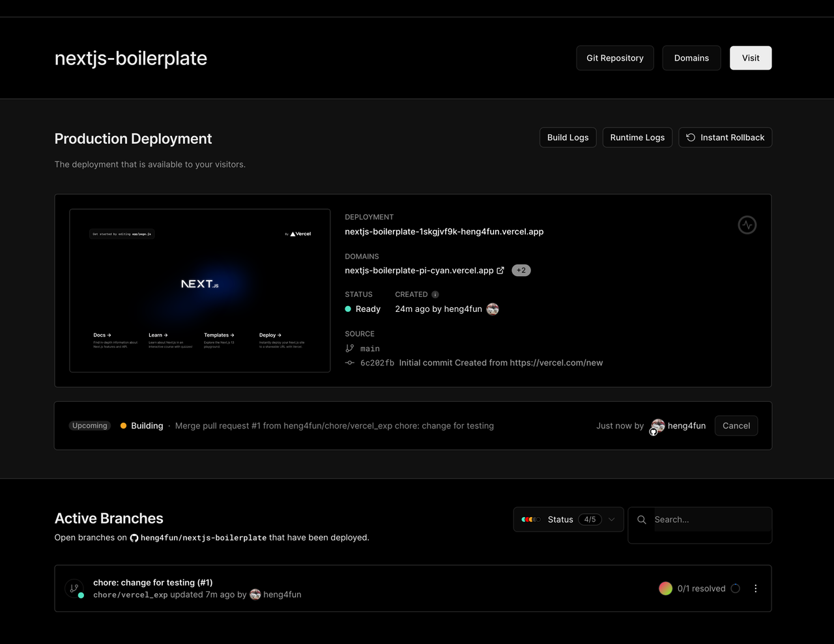The width and height of the screenshot is (834, 644).
Task: Open the Status 4/5 filter dropdown
Action: pyautogui.click(x=568, y=520)
